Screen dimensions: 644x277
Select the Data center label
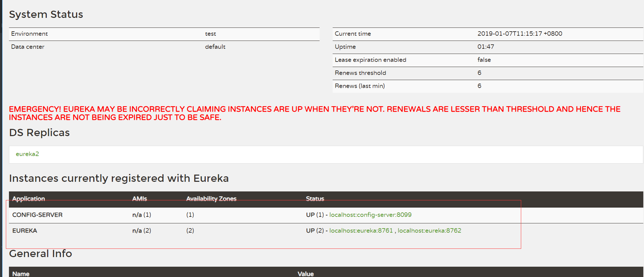pos(28,47)
